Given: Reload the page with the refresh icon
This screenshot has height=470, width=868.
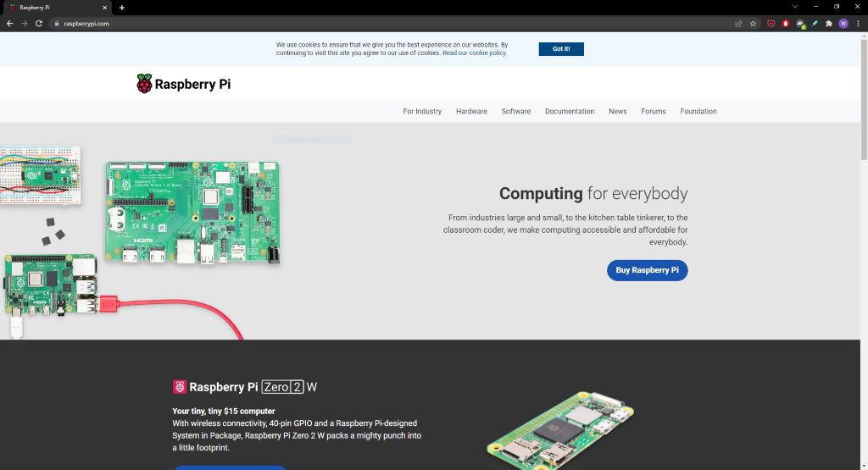Looking at the screenshot, I should 39,24.
